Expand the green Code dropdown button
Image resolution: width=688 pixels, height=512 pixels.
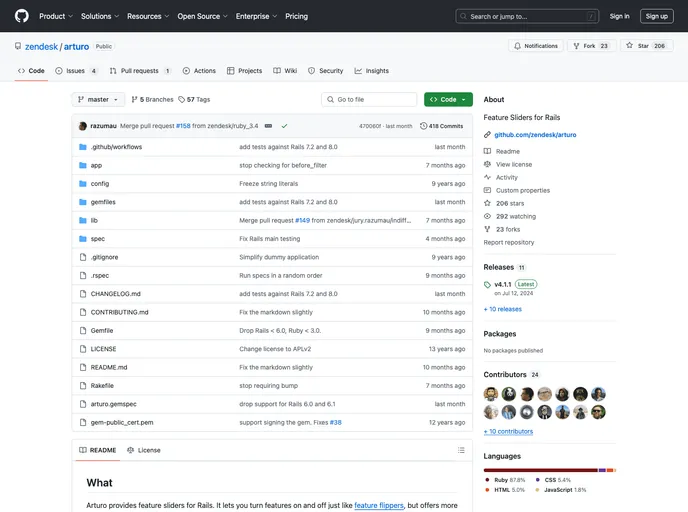(x=448, y=100)
